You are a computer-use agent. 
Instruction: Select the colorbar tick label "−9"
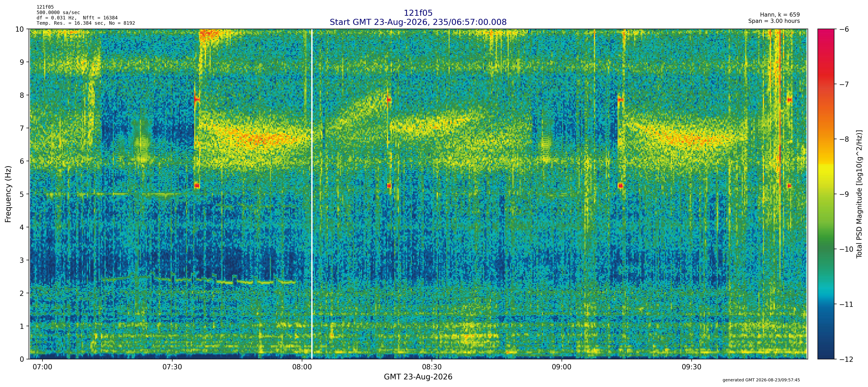(844, 194)
